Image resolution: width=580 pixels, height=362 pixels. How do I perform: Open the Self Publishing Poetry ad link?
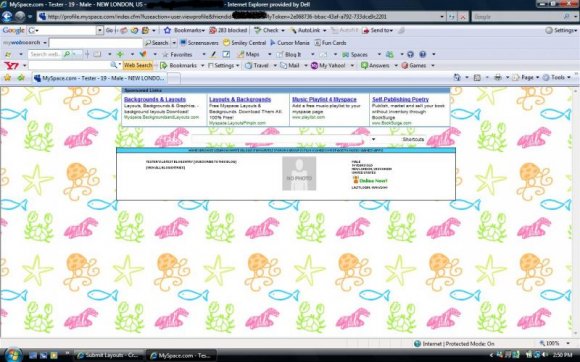click(401, 99)
